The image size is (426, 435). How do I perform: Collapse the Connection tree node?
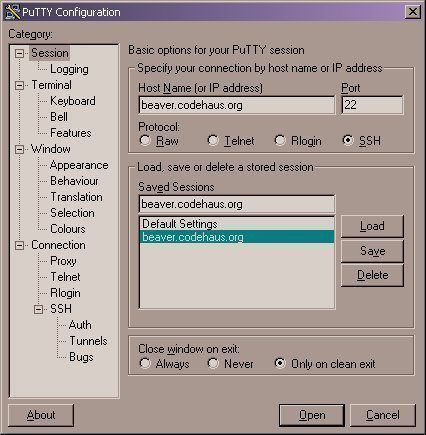tap(20, 245)
